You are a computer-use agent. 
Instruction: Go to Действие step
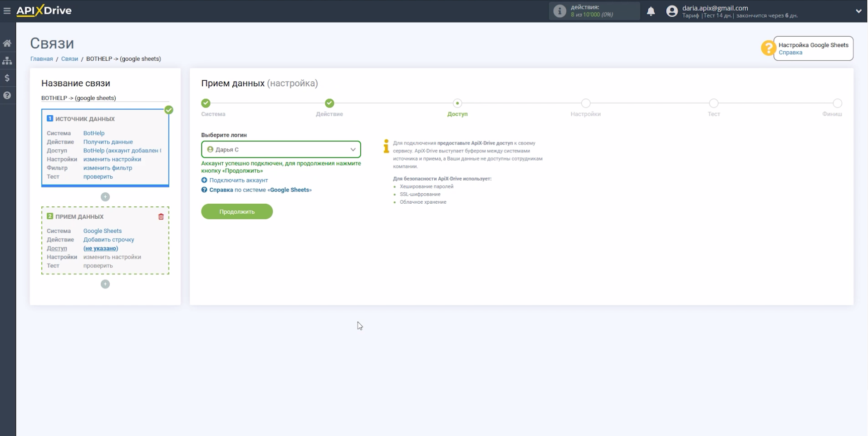tap(329, 103)
